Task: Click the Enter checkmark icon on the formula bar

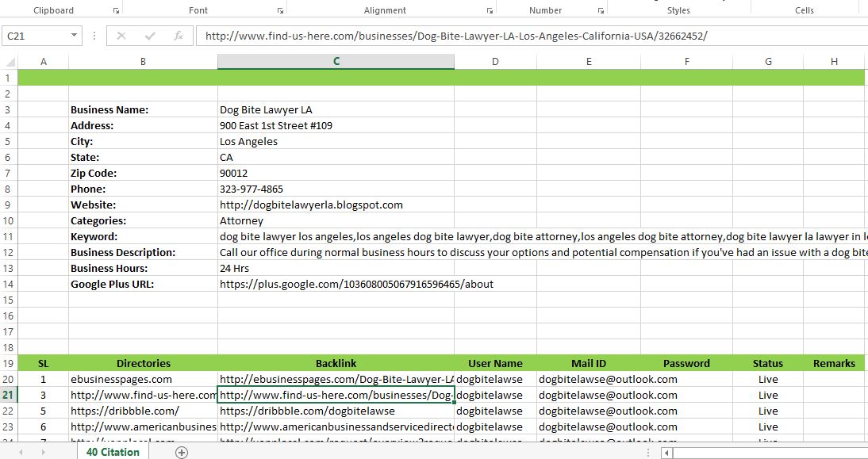Action: point(151,36)
